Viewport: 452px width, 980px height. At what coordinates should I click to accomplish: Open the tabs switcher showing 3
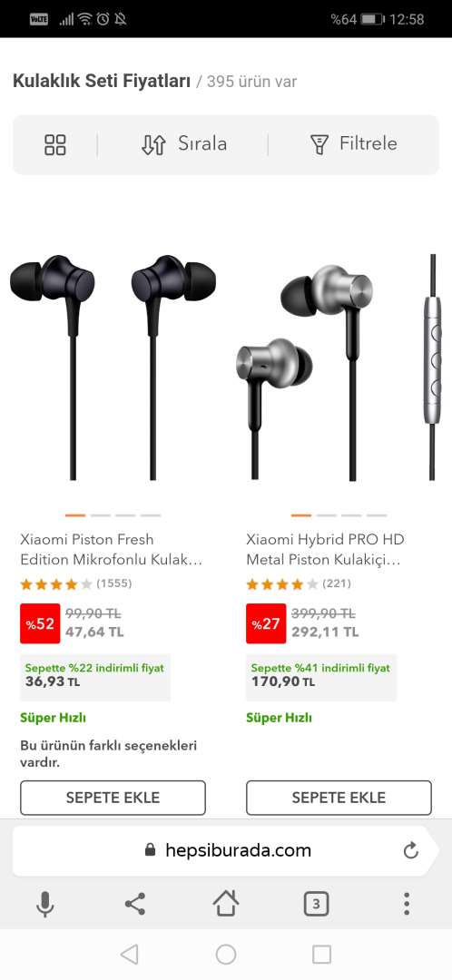tap(317, 904)
